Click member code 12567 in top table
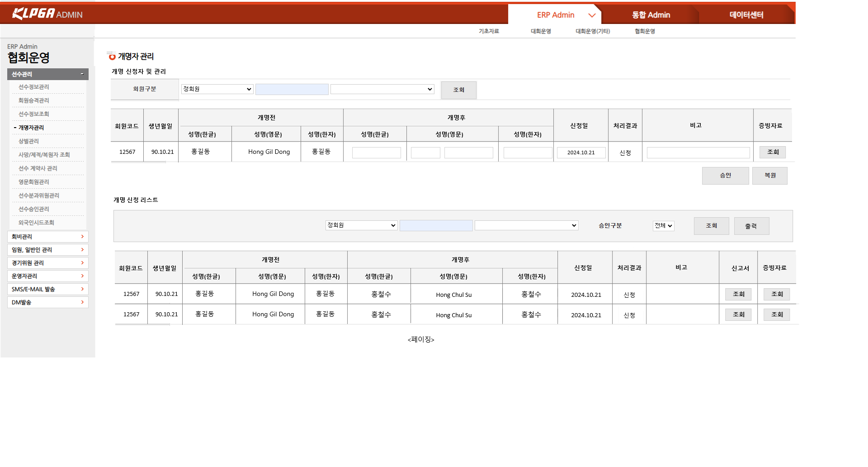The width and height of the screenshot is (868, 467). point(127,152)
